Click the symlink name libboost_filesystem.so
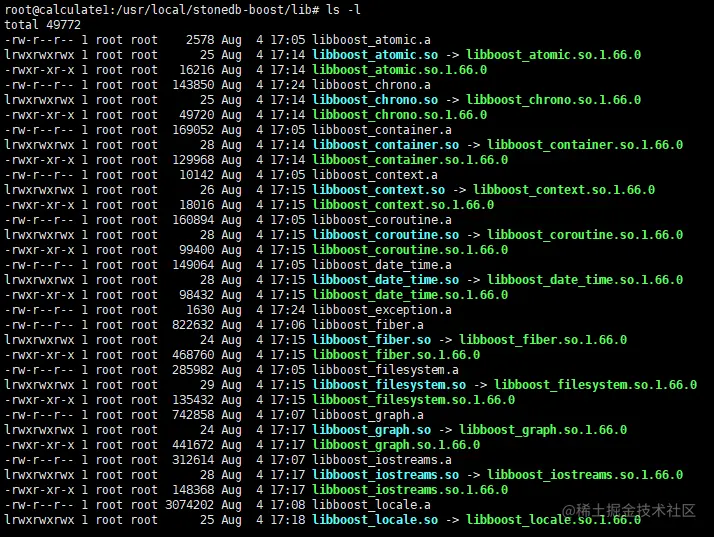714x537 pixels. point(389,386)
